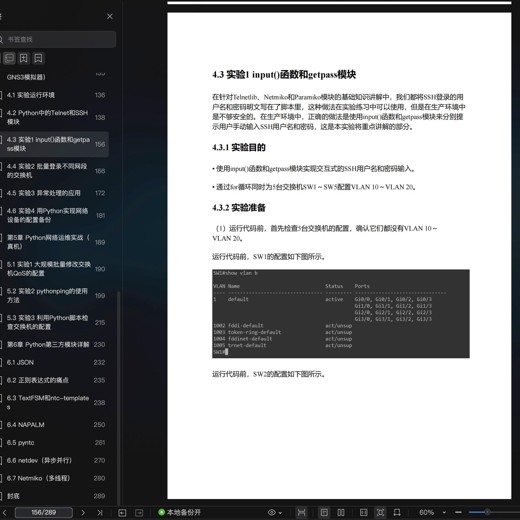Open bookmark 5.3 实验3 利用Python脚本检查交换机的配置
This screenshot has width=520, height=520.
coord(53,322)
